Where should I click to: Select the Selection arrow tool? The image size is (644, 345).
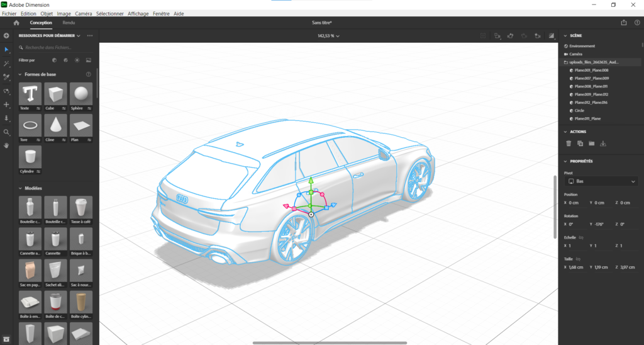(6, 50)
